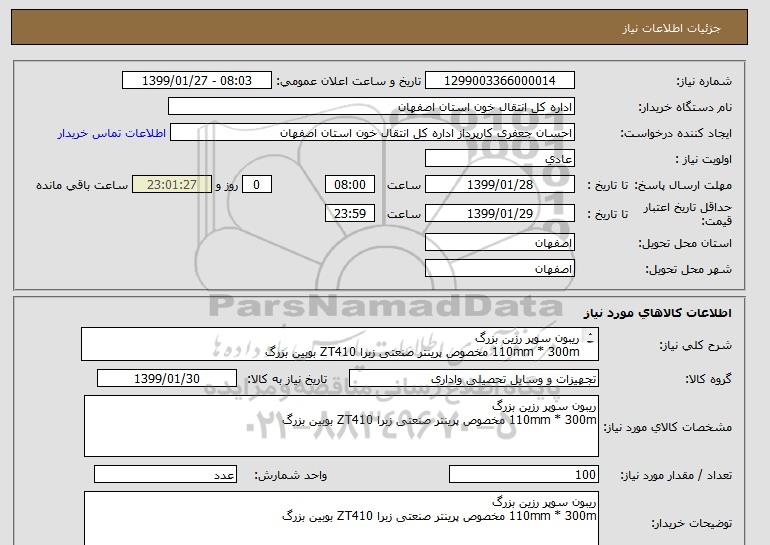Open buyer contact information link
770x545 pixels.
click(x=112, y=133)
